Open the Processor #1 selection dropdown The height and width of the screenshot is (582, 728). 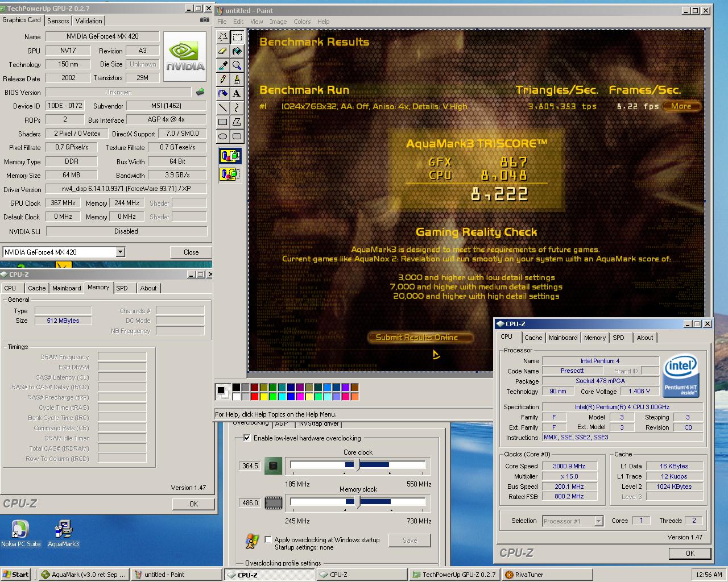[598, 521]
